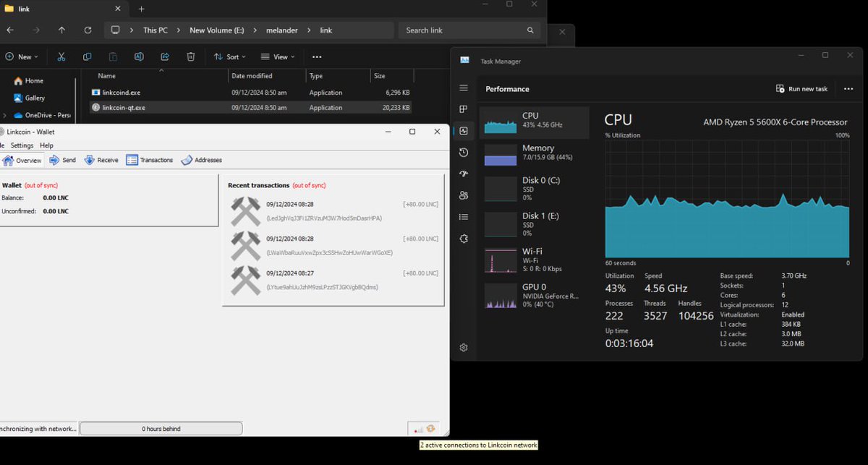Select the linkcoind.exe file
The image size is (868, 465).
[x=250, y=93]
